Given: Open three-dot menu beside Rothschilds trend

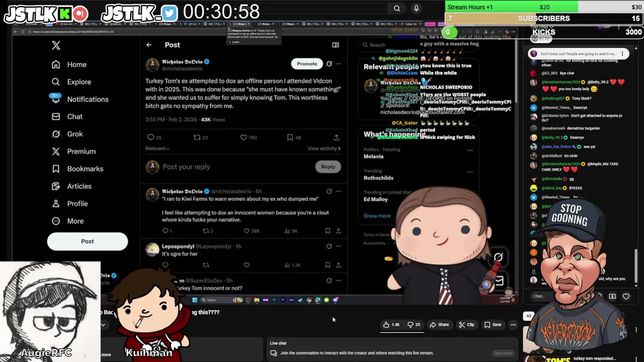Looking at the screenshot, I should (x=470, y=172).
